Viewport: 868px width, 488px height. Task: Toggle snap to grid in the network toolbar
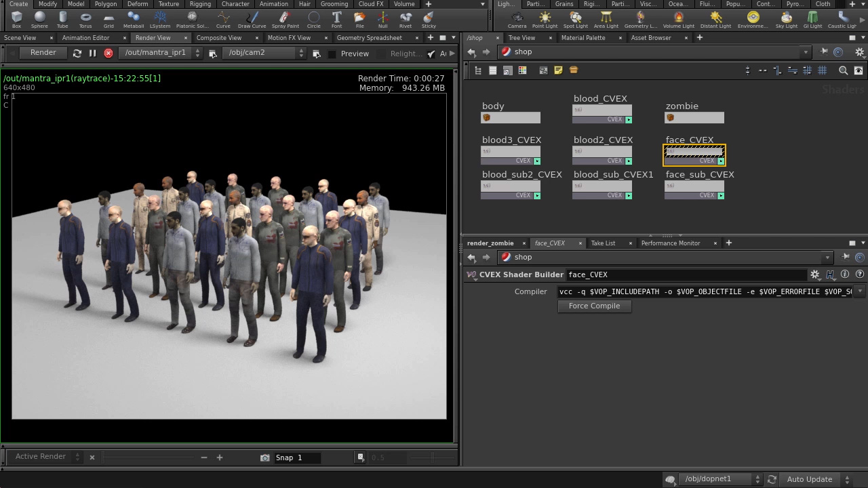807,70
